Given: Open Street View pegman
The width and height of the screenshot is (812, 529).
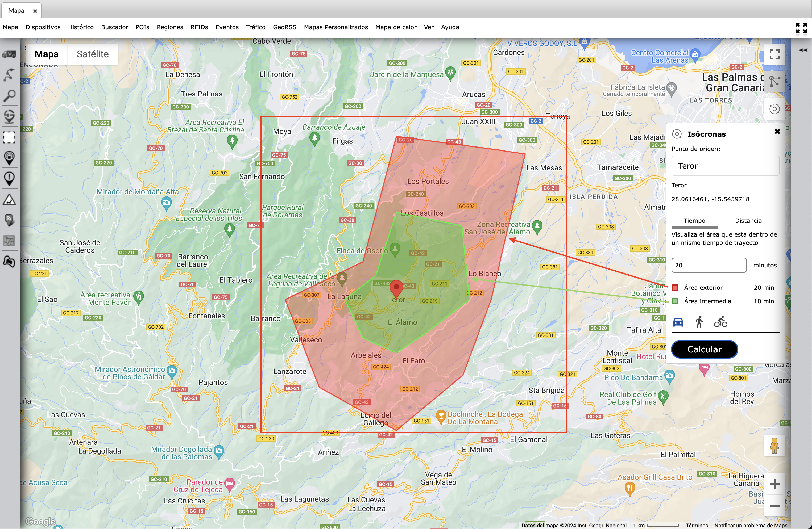Looking at the screenshot, I should [x=774, y=446].
